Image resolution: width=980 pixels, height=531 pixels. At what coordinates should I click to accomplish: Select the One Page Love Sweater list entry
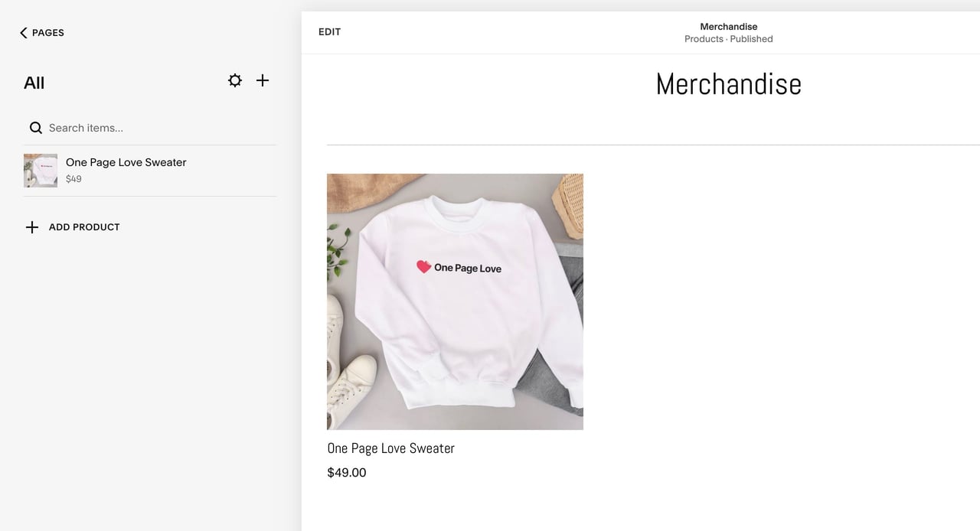coord(126,161)
